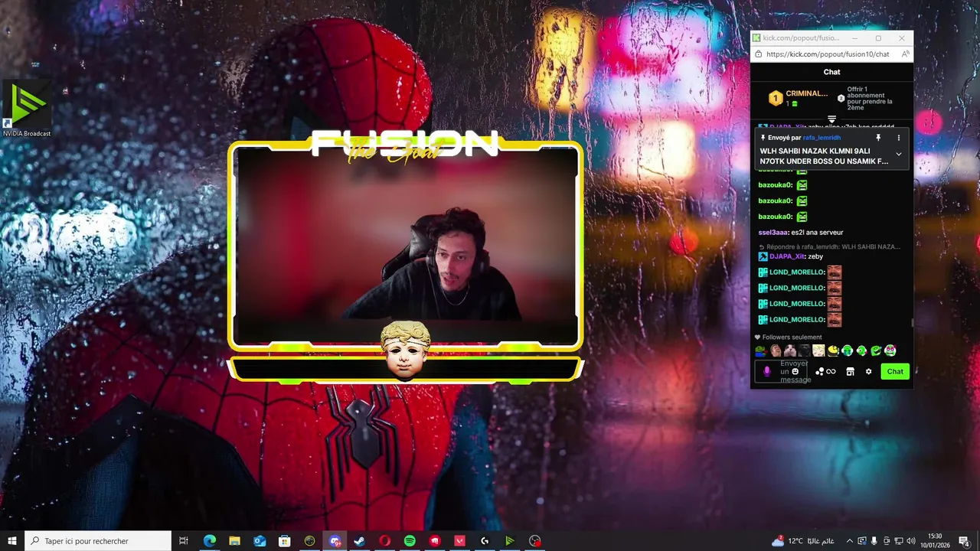
Task: Click first LGND_MORELLO username in chat
Action: pyautogui.click(x=797, y=272)
